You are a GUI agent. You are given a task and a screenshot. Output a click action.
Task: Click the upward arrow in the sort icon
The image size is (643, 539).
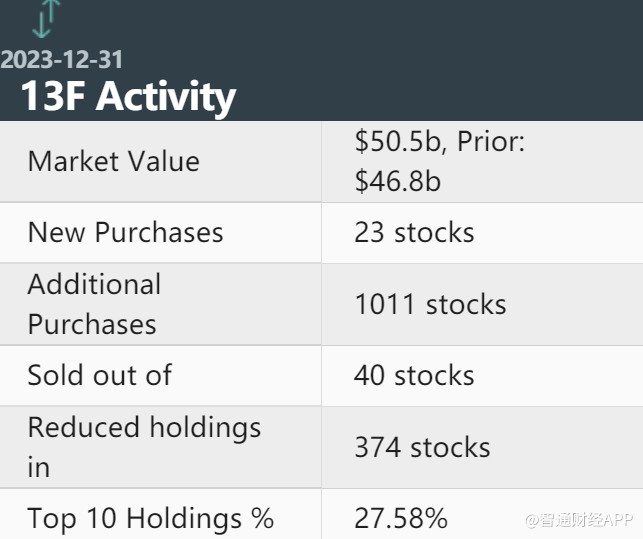53,12
